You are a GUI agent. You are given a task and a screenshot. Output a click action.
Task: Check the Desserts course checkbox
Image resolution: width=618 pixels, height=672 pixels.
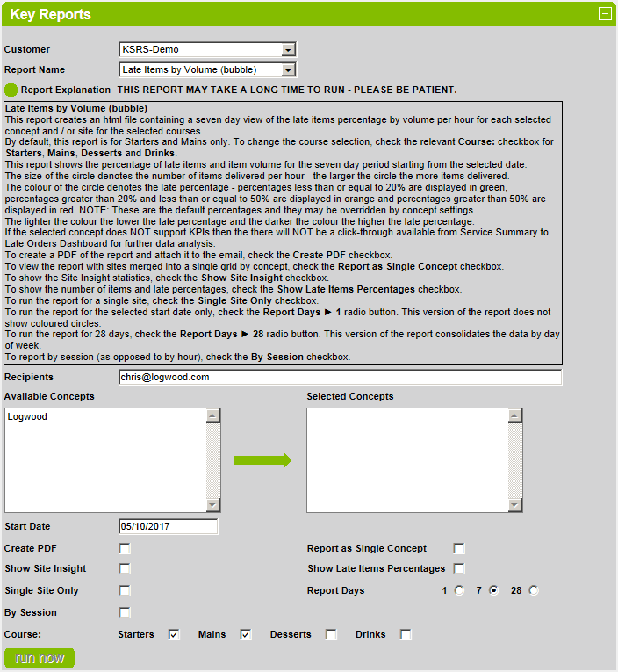[331, 634]
